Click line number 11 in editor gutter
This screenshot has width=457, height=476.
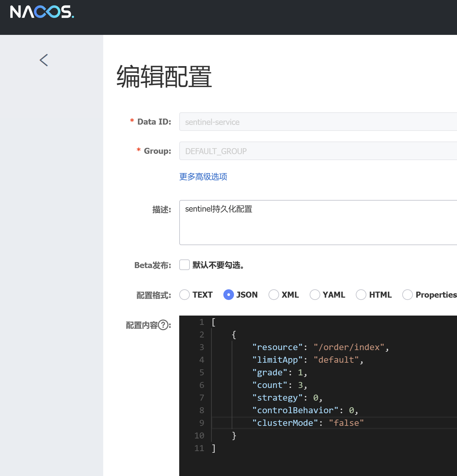[x=199, y=448]
